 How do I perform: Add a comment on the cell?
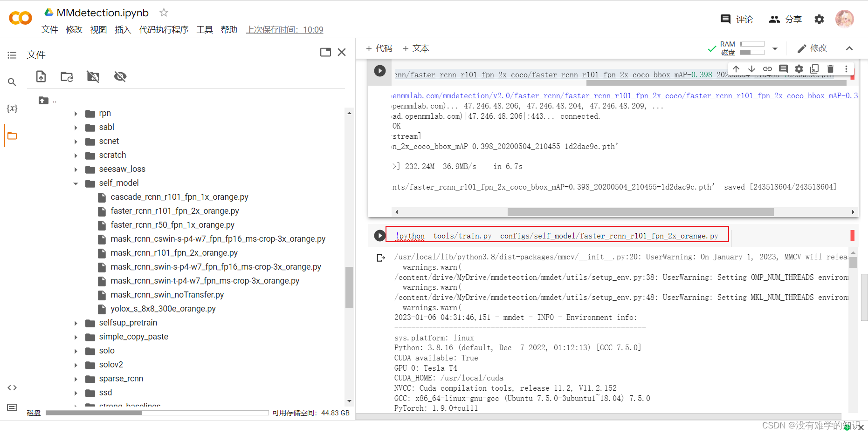(783, 69)
